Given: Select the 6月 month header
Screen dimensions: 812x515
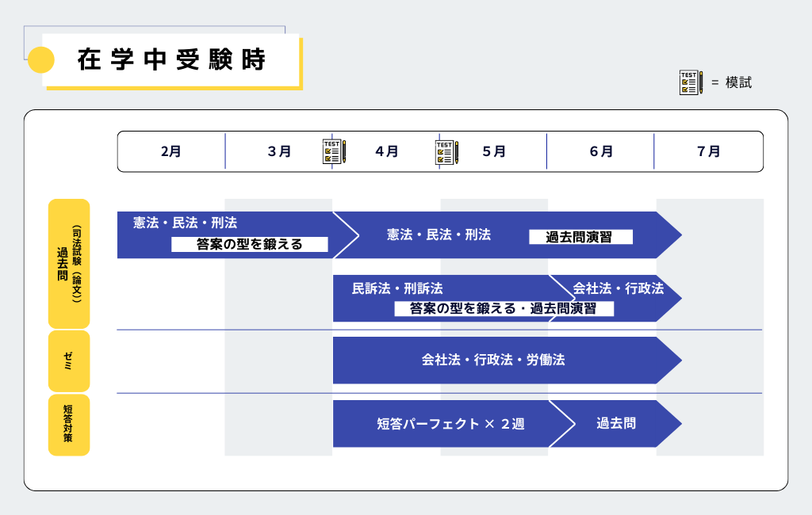Looking at the screenshot, I should click(x=601, y=151).
